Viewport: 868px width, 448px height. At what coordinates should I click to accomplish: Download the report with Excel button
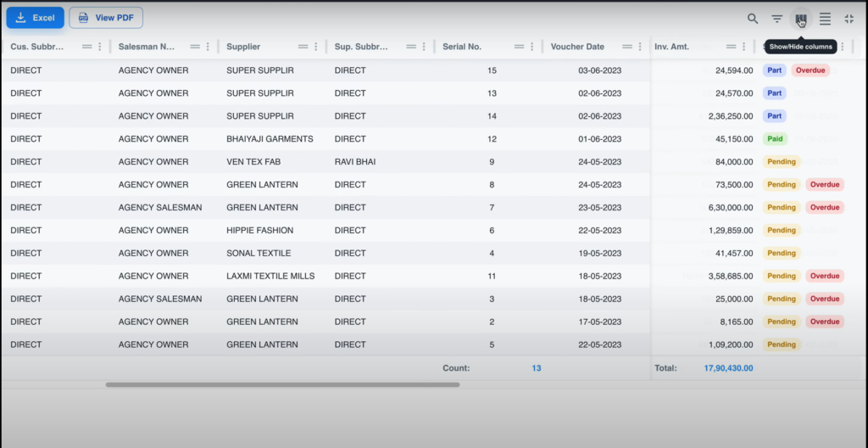pos(35,18)
